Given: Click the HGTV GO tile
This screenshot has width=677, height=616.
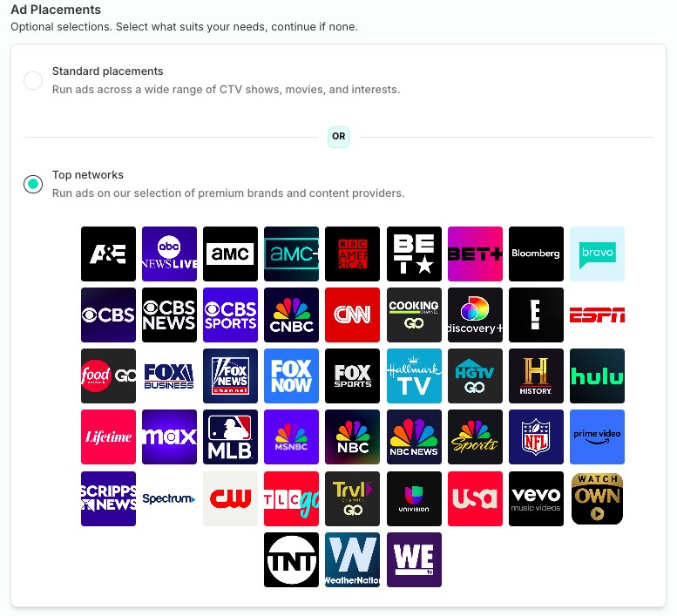Looking at the screenshot, I should [475, 376].
